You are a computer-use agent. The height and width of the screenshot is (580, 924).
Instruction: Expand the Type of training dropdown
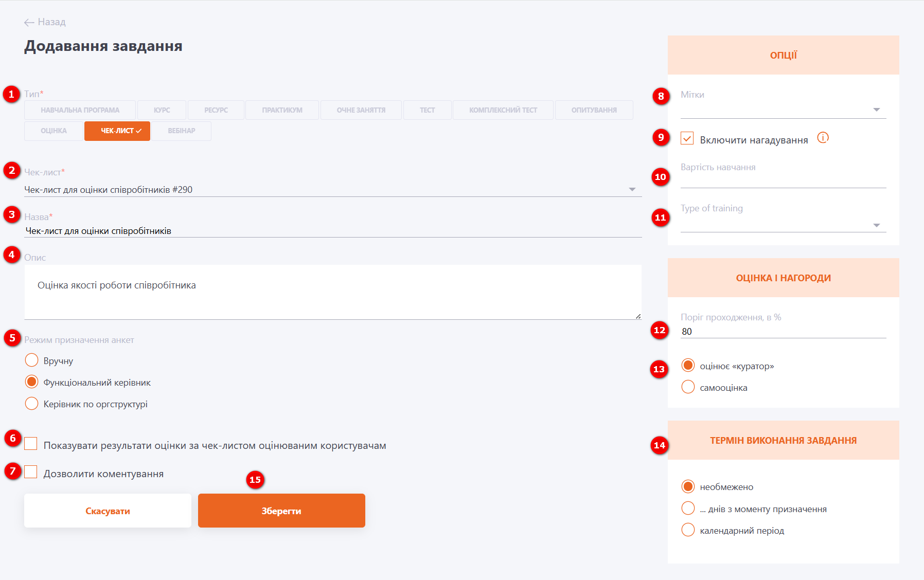point(783,225)
